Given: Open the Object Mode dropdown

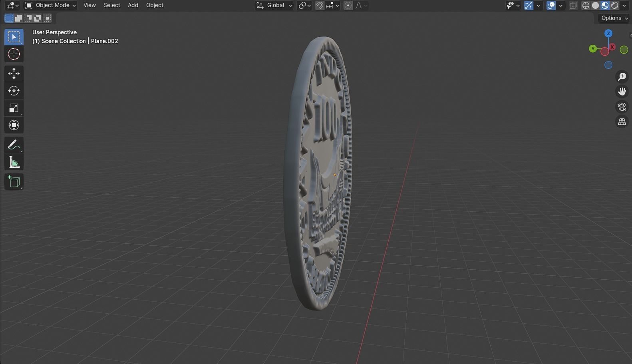Looking at the screenshot, I should pyautogui.click(x=50, y=5).
